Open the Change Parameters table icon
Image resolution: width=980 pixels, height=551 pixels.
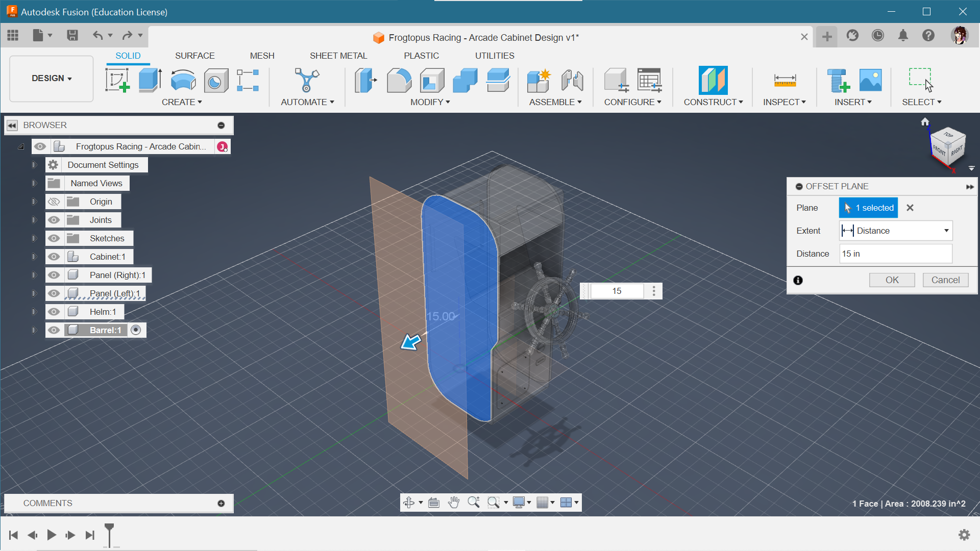click(x=649, y=80)
